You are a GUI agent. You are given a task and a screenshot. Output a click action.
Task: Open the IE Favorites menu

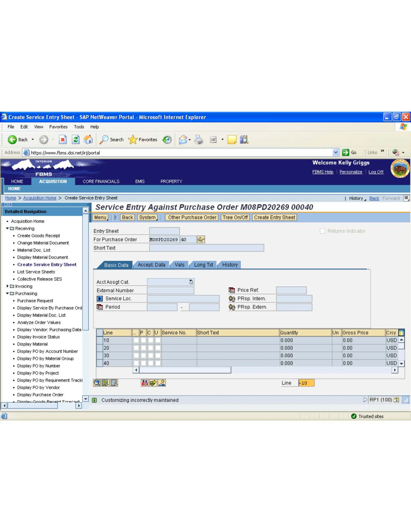click(x=58, y=127)
